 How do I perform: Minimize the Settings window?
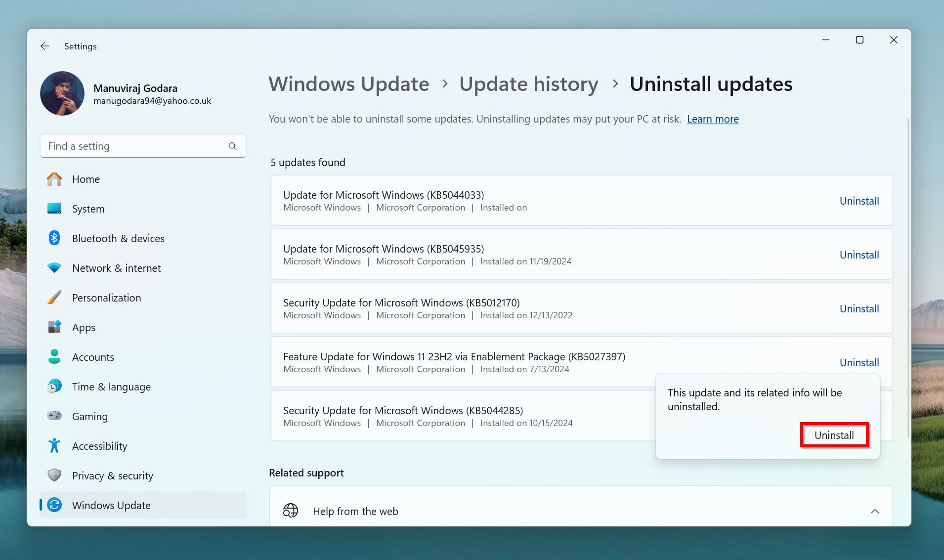click(825, 40)
